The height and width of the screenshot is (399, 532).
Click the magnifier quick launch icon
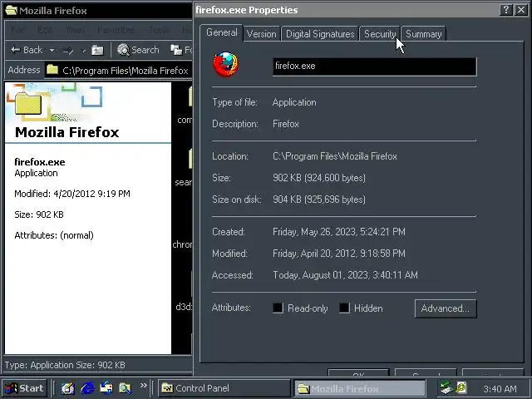125,388
